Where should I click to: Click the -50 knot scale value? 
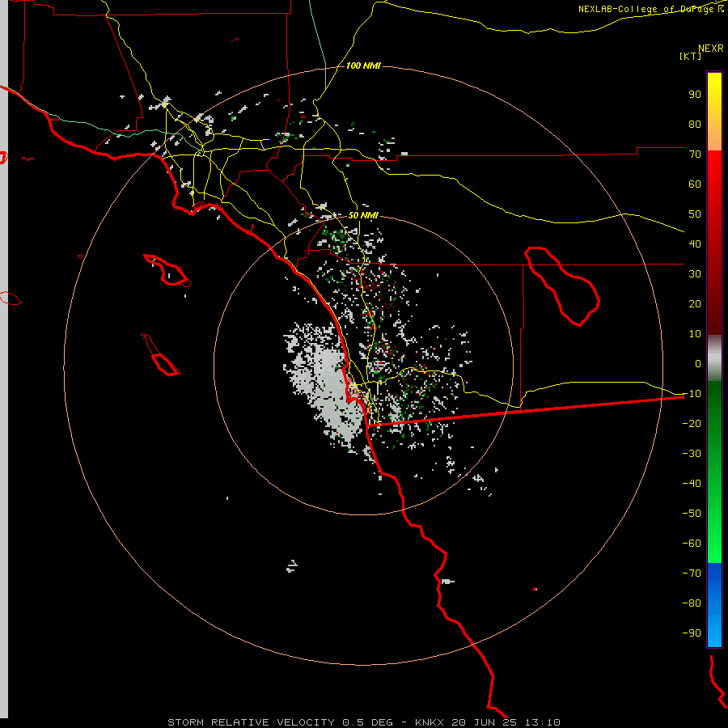pos(692,514)
